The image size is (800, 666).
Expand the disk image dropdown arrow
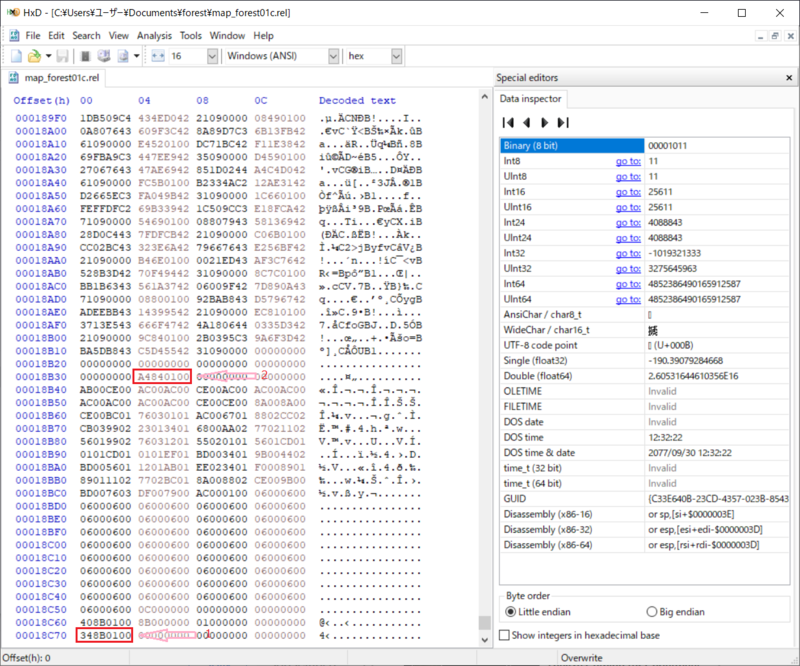point(137,56)
